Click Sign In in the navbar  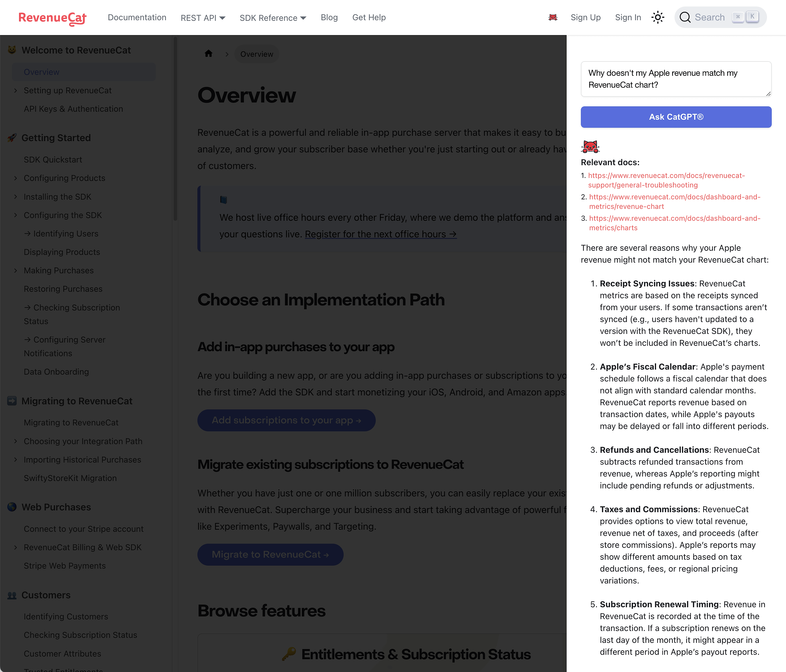(628, 18)
